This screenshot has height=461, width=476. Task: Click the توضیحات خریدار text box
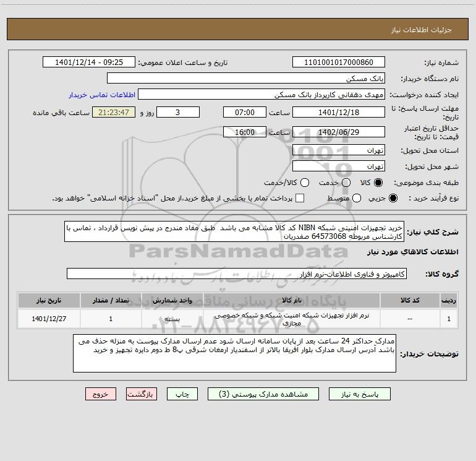pyautogui.click(x=234, y=355)
